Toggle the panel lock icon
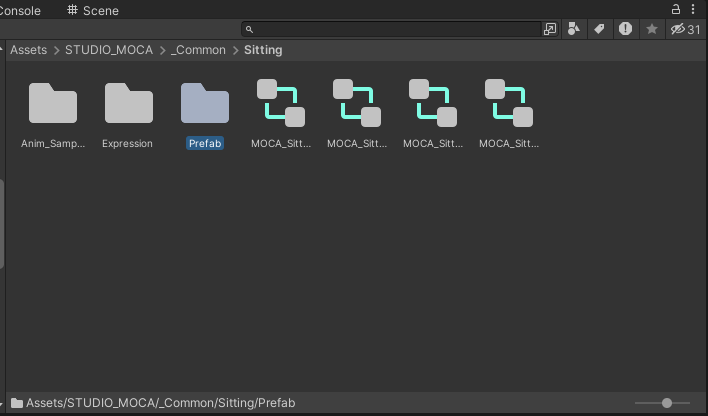The image size is (708, 416). pyautogui.click(x=675, y=9)
